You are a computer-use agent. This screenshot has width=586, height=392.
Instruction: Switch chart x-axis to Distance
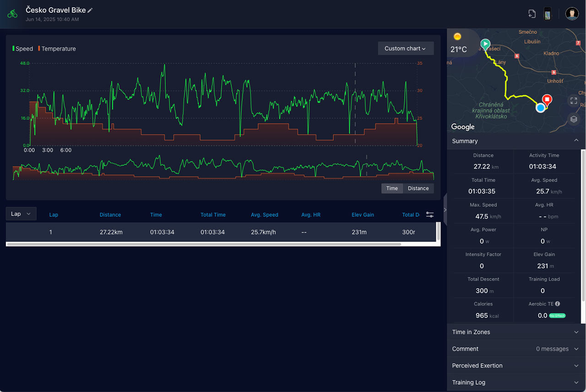[418, 188]
